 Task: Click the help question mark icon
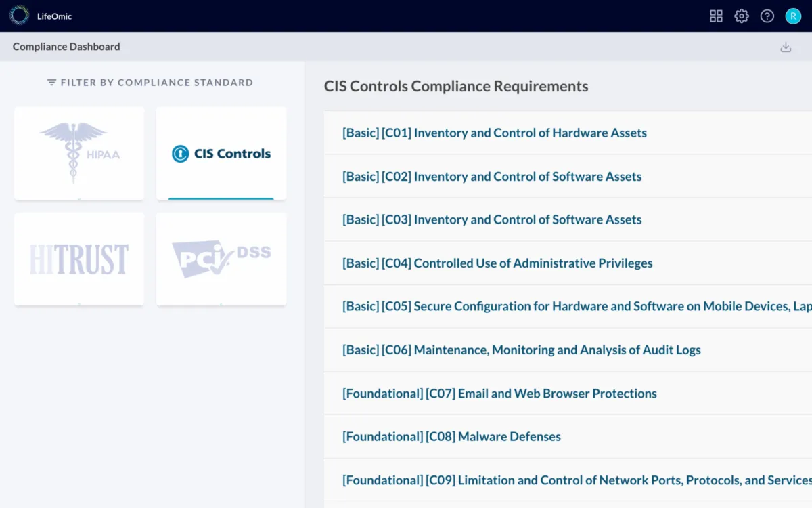767,16
